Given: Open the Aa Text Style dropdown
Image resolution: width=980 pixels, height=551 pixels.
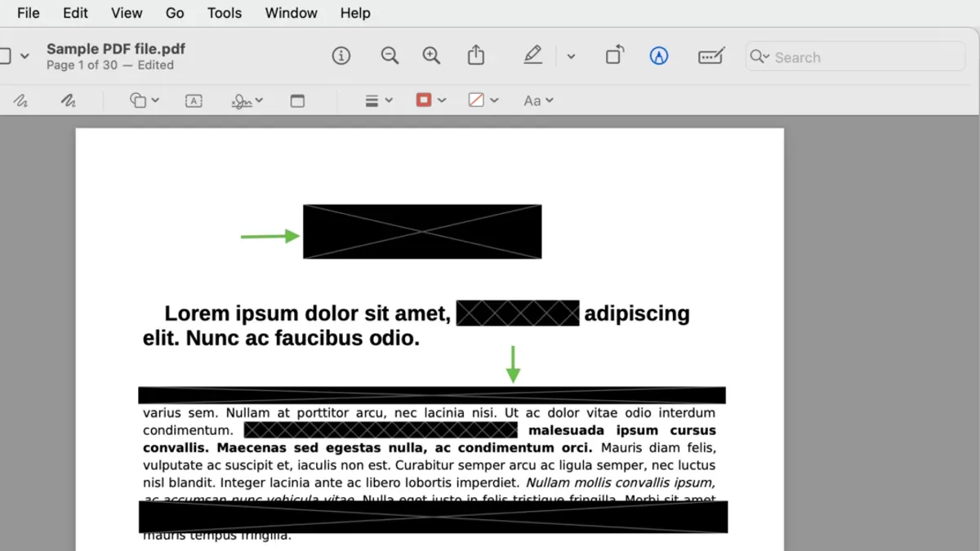Looking at the screenshot, I should click(539, 100).
